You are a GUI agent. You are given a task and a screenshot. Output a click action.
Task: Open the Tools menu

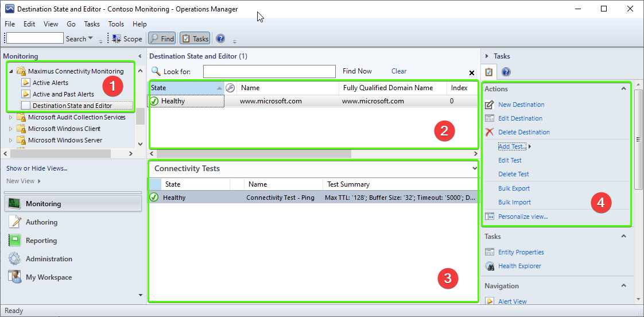(x=116, y=24)
